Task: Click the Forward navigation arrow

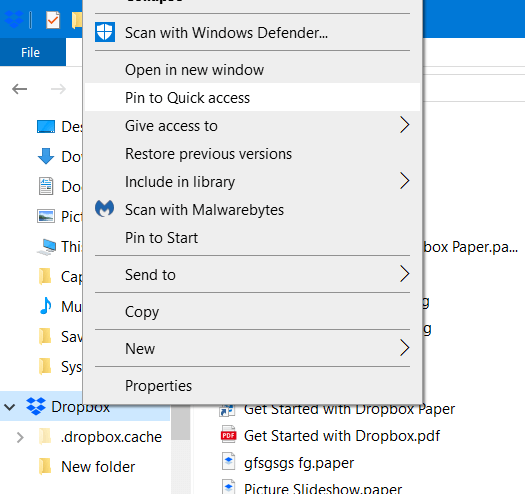Action: 58,89
